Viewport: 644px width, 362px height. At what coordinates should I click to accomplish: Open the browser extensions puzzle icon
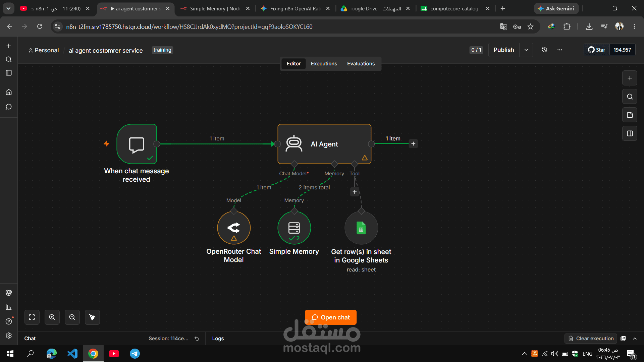(567, 26)
